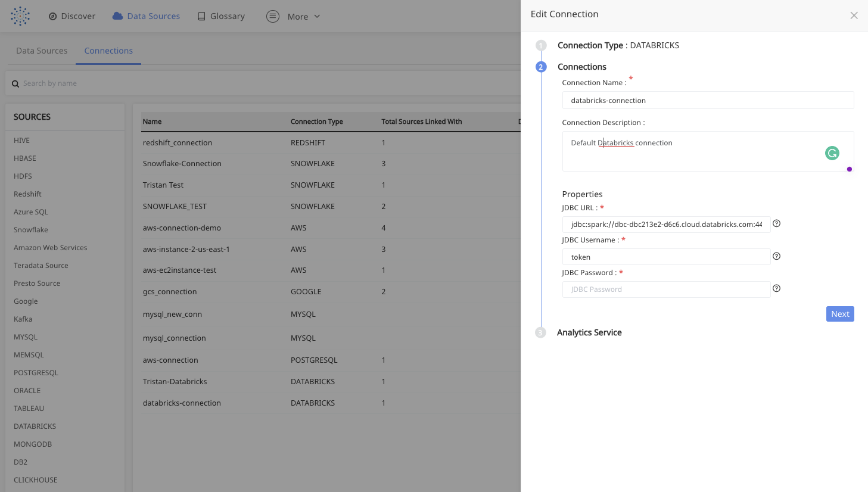Open the Discover page
Image resolution: width=868 pixels, height=492 pixels.
tap(72, 16)
